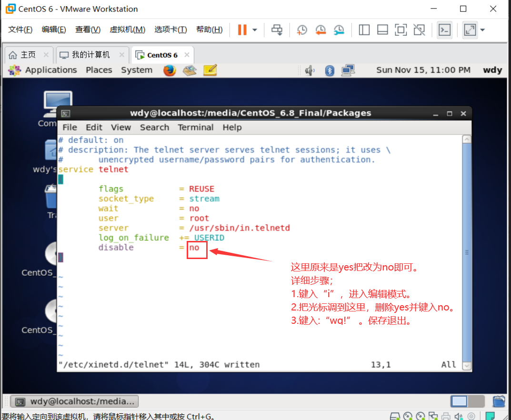Click the '/usr/sbin/in.telnetd' server path
Screen dimensions: 511x420
240,228
